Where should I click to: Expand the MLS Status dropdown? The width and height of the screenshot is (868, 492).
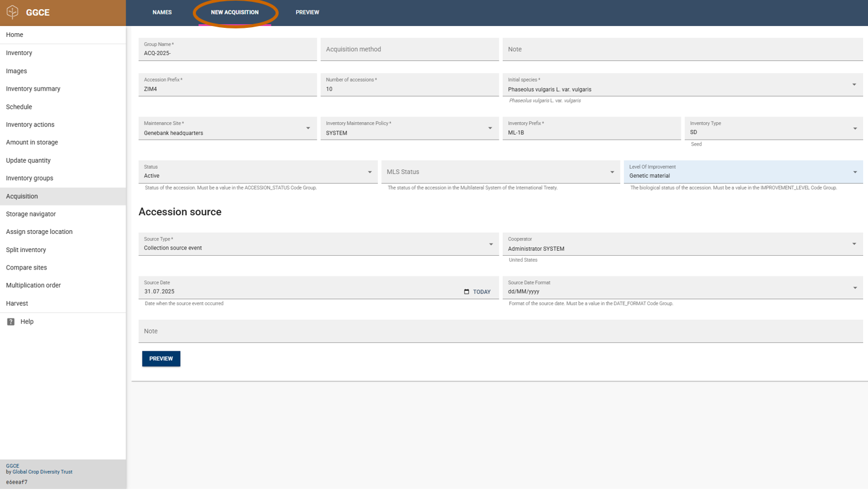(612, 172)
